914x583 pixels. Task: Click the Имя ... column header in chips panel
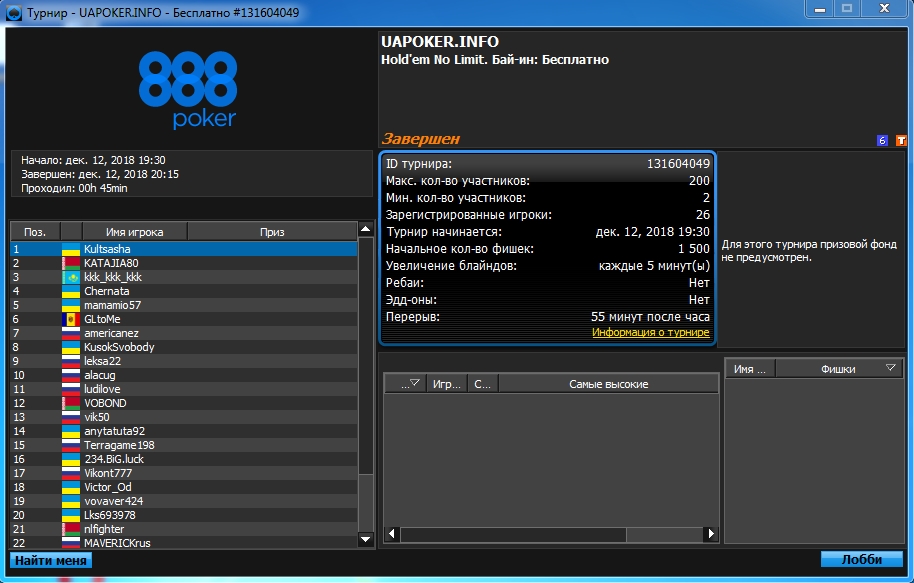pyautogui.click(x=750, y=368)
